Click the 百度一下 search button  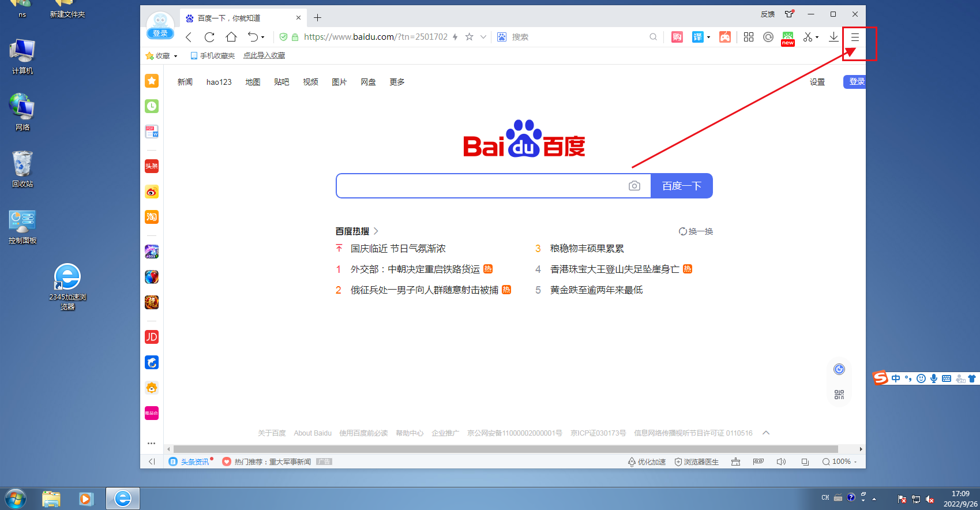click(682, 186)
